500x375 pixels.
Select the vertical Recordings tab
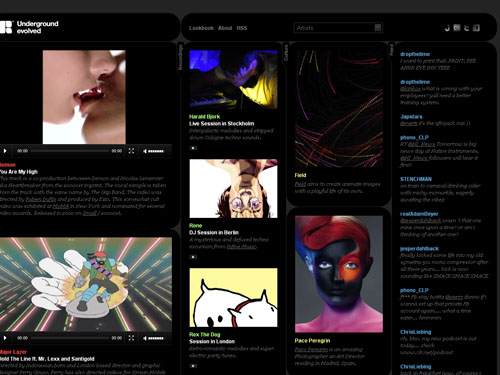tap(180, 57)
